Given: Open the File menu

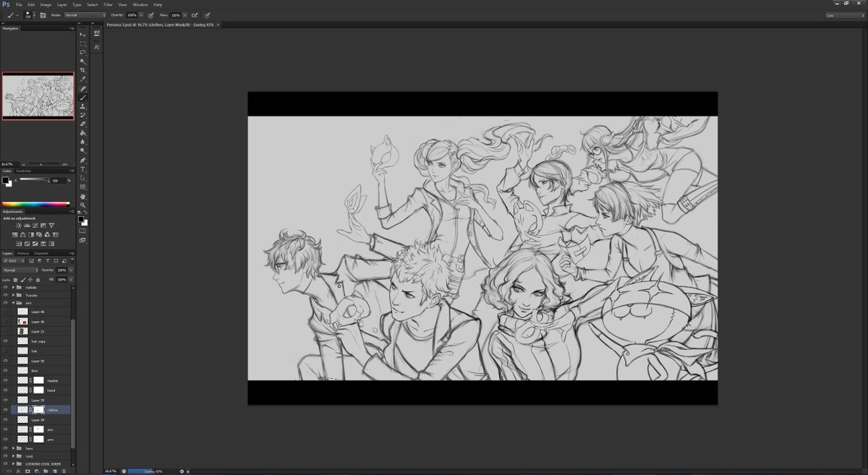Looking at the screenshot, I should pyautogui.click(x=20, y=4).
